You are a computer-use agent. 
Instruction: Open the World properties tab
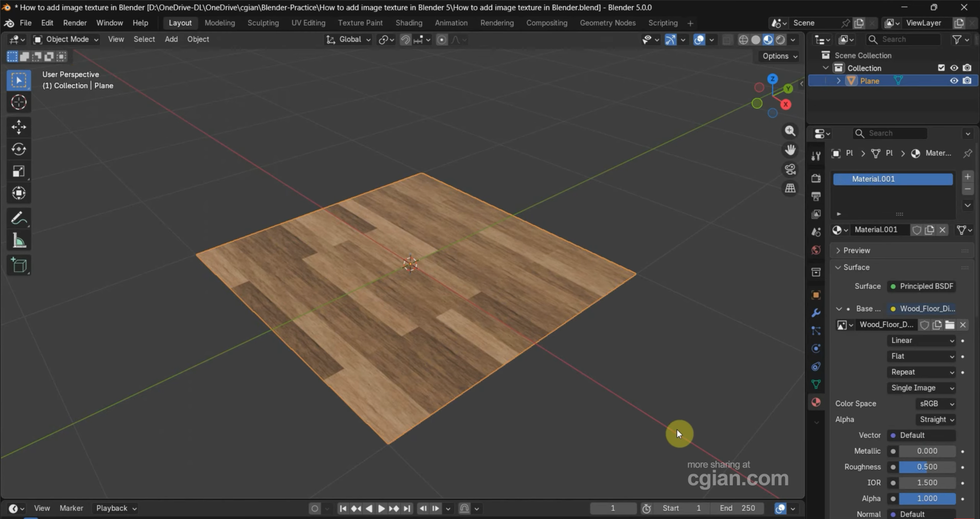click(x=816, y=250)
